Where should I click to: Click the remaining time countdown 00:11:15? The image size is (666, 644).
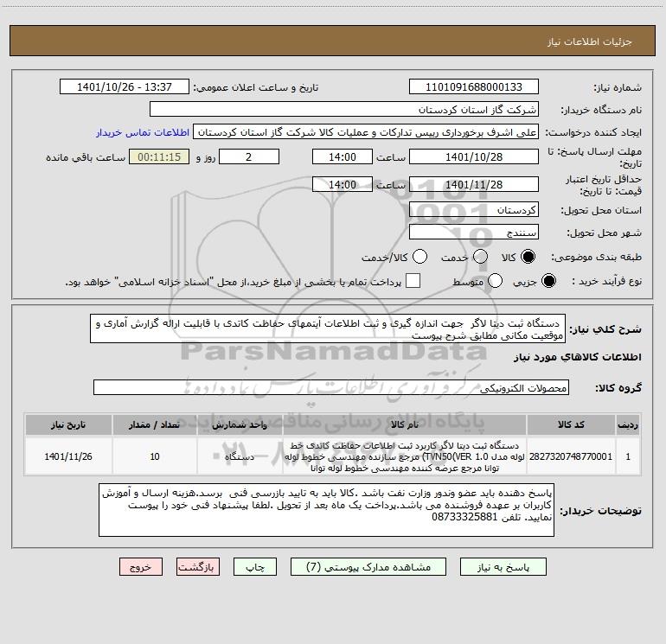coord(159,157)
